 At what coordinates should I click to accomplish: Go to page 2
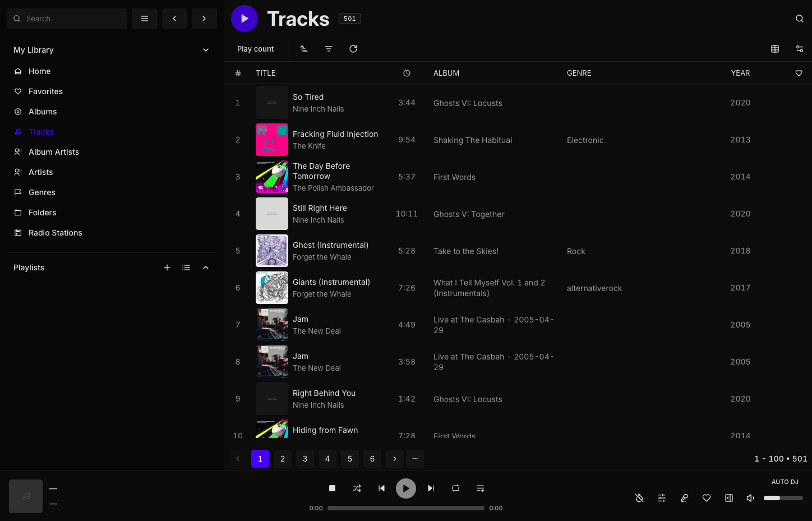pos(283,459)
